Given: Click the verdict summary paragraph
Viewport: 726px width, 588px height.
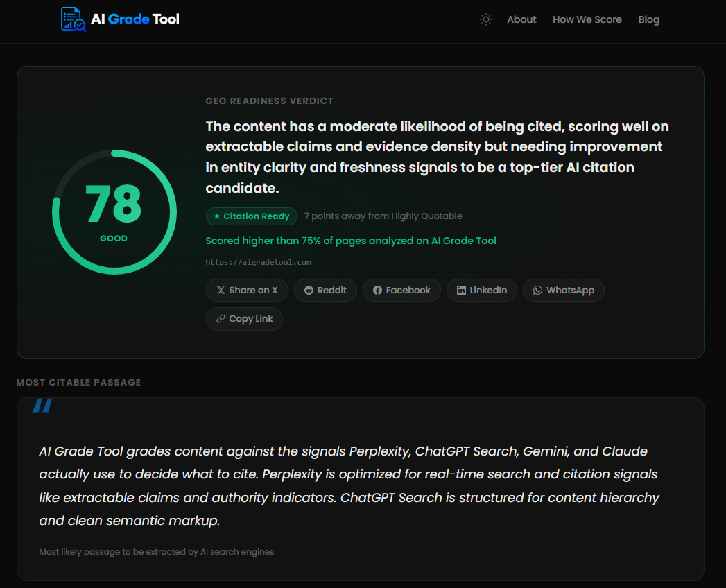Looking at the screenshot, I should [437, 157].
